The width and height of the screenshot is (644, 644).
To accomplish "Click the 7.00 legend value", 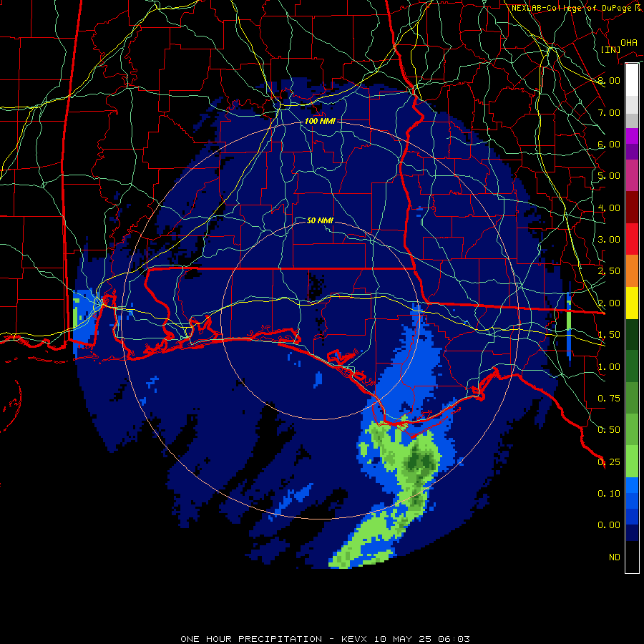I will 609,112.
